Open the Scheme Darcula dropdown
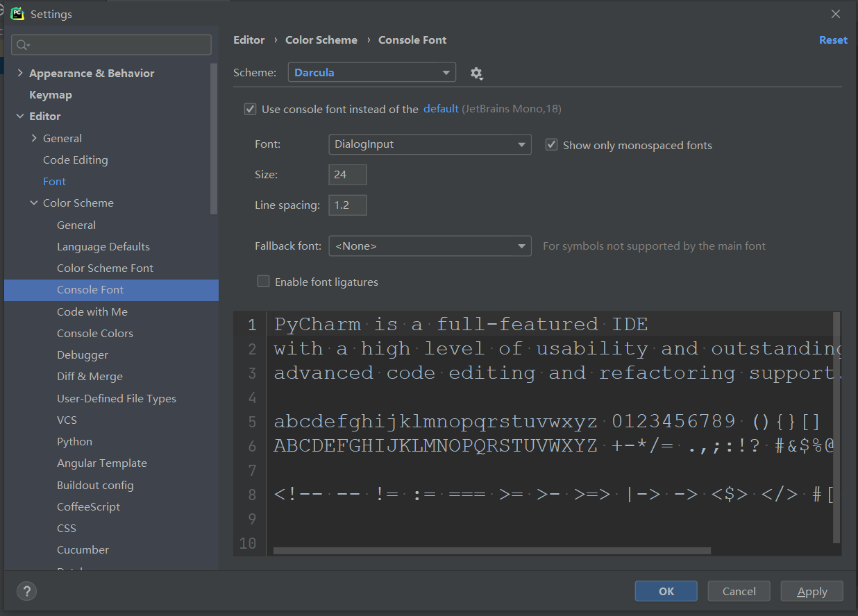858x616 pixels. pyautogui.click(x=372, y=73)
